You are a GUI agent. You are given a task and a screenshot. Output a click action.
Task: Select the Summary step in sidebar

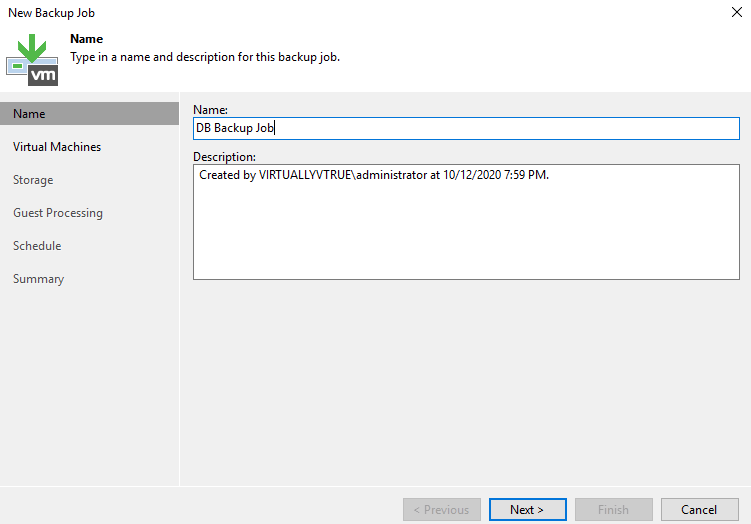point(38,279)
